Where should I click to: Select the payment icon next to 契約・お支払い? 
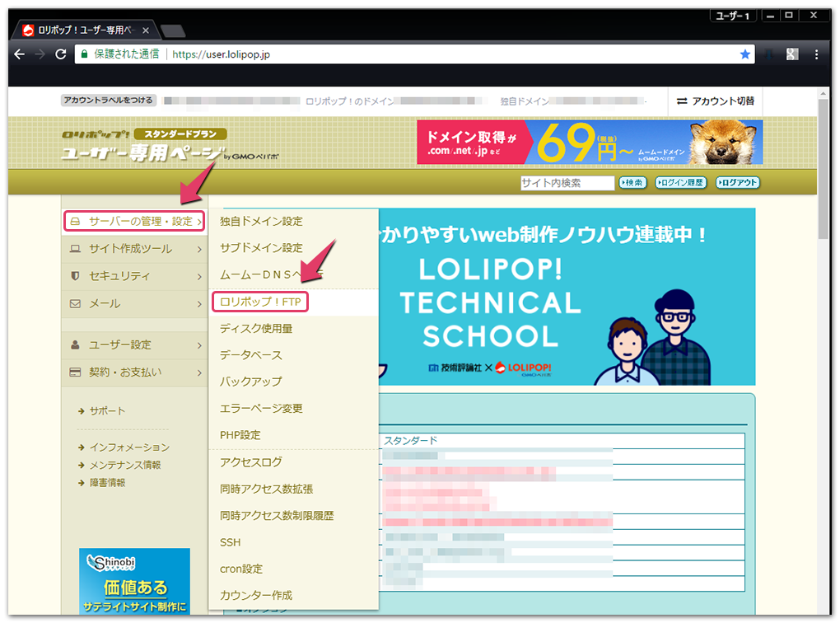[x=75, y=372]
